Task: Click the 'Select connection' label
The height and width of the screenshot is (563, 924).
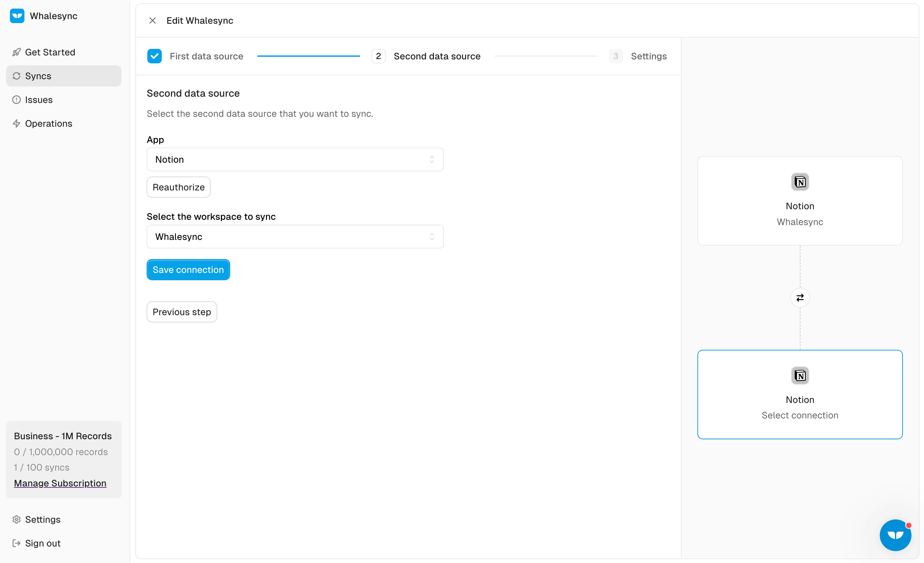Action: click(x=800, y=415)
